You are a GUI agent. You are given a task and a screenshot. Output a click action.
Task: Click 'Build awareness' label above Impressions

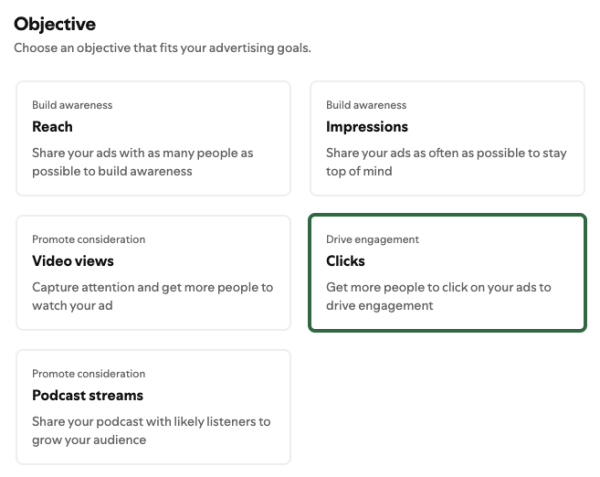pyautogui.click(x=366, y=105)
